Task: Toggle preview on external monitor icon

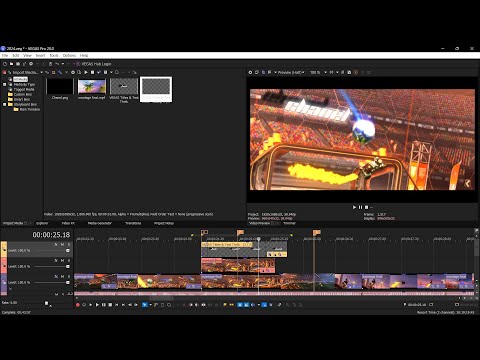Action: coord(257,72)
